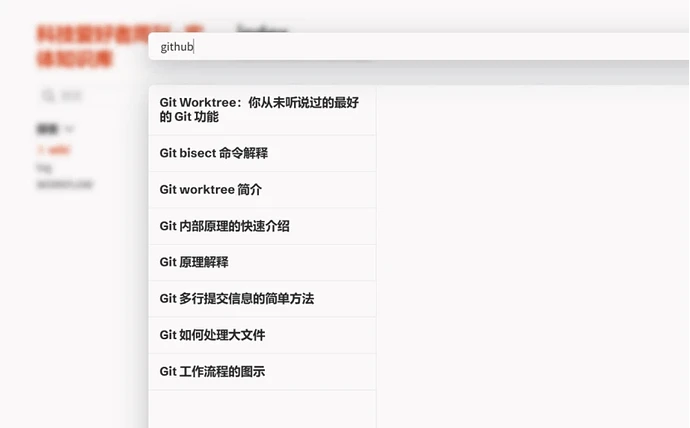Select the "Git 如何处理大文件" result
The image size is (690, 428).
263,335
